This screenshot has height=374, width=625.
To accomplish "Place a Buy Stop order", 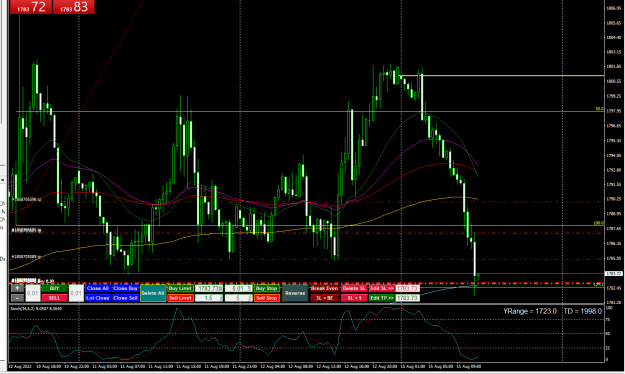I will (266, 288).
